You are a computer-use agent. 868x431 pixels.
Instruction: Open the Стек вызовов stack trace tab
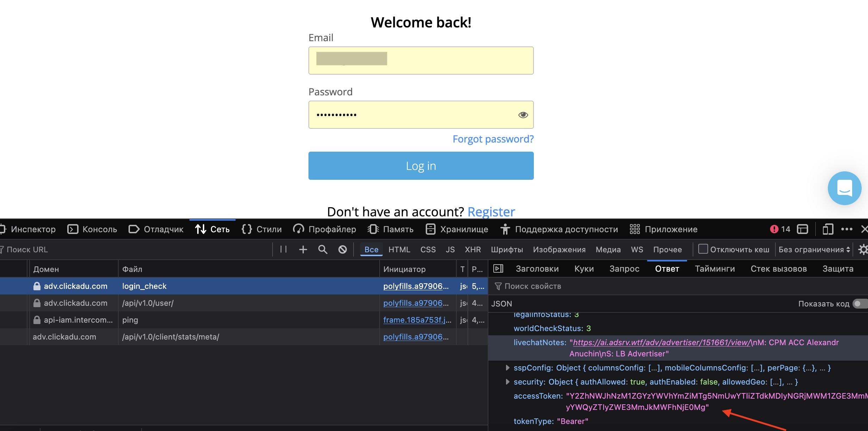coord(779,269)
